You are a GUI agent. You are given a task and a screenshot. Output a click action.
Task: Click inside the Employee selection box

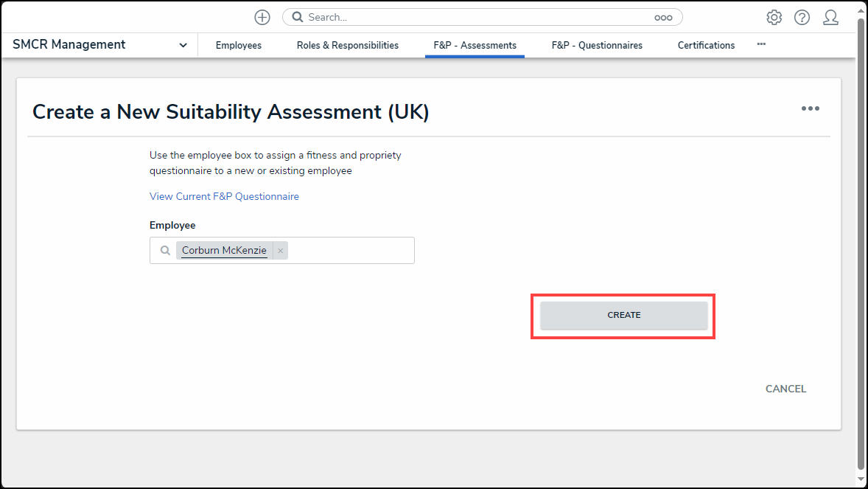[x=350, y=251]
